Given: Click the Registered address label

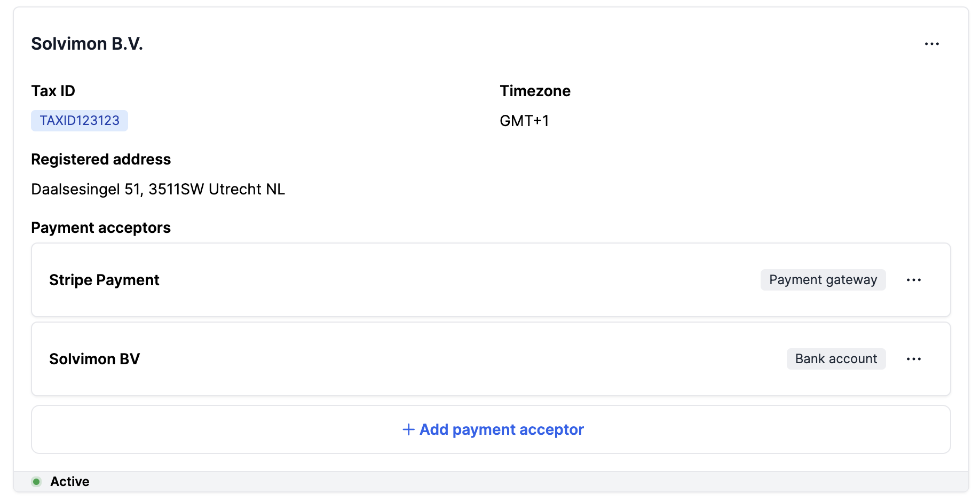Looking at the screenshot, I should (101, 159).
